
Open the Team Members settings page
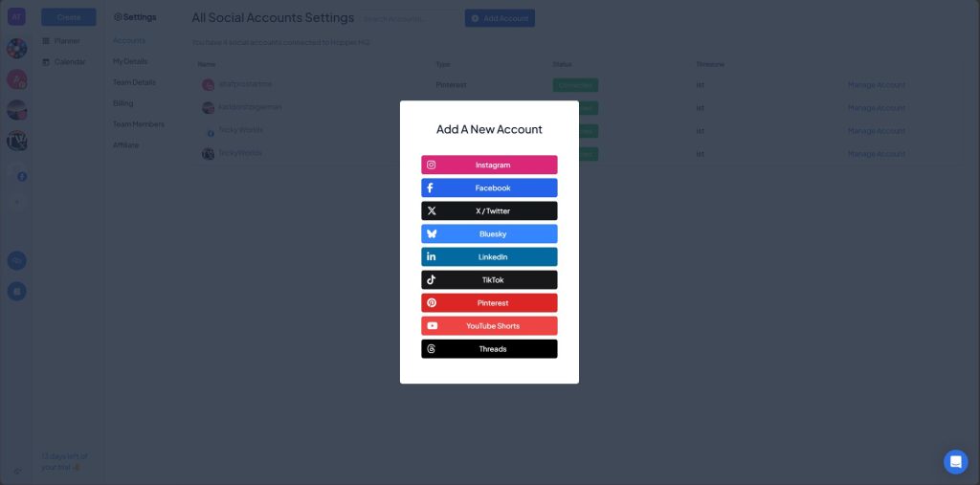coord(139,124)
